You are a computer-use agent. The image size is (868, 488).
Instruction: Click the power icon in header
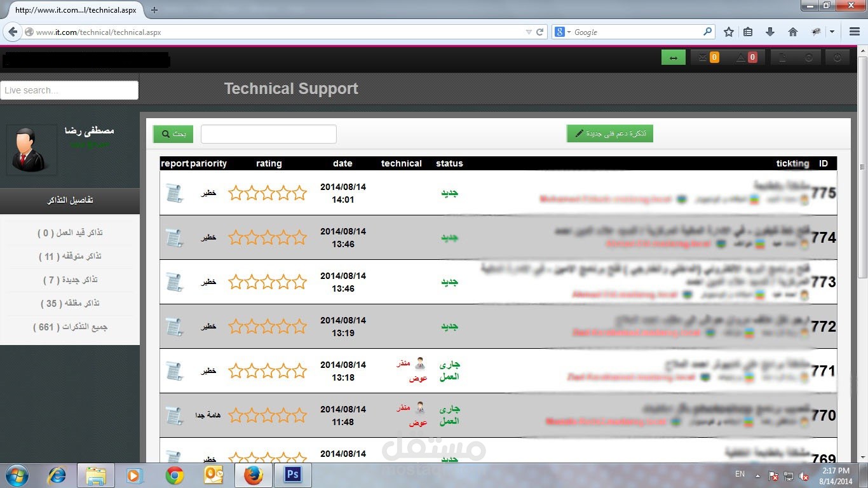[837, 58]
